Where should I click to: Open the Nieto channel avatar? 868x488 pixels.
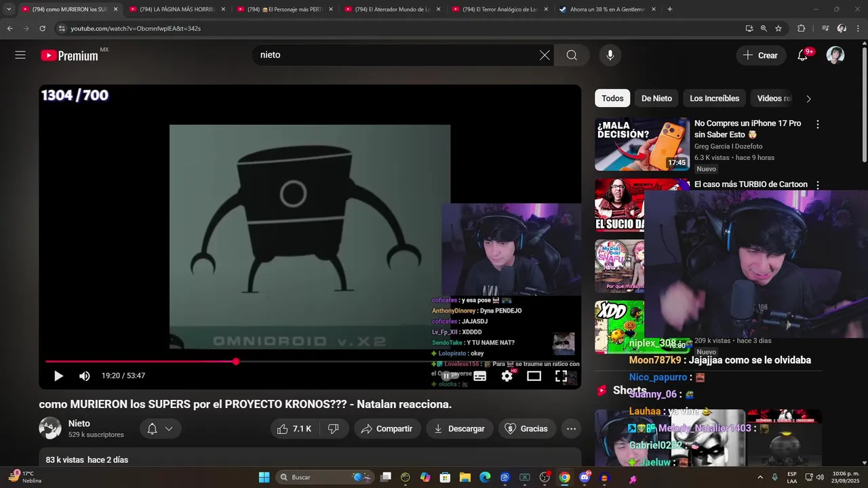tap(50, 428)
